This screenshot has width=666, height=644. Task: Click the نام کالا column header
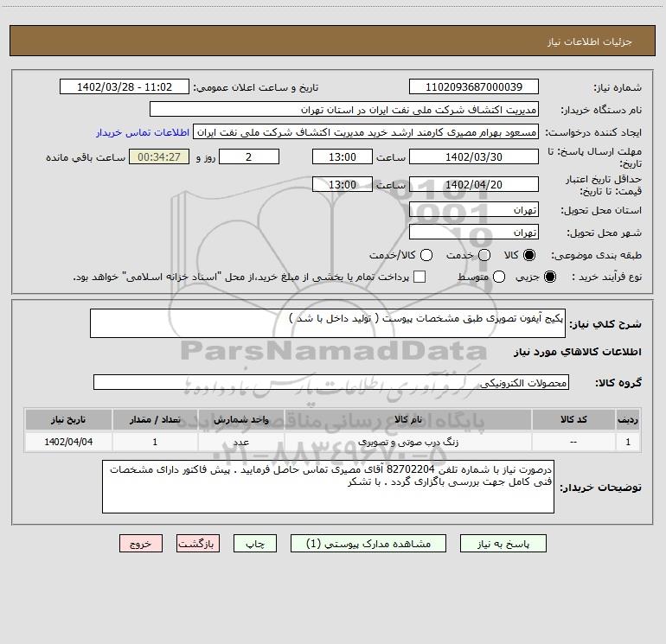click(407, 419)
